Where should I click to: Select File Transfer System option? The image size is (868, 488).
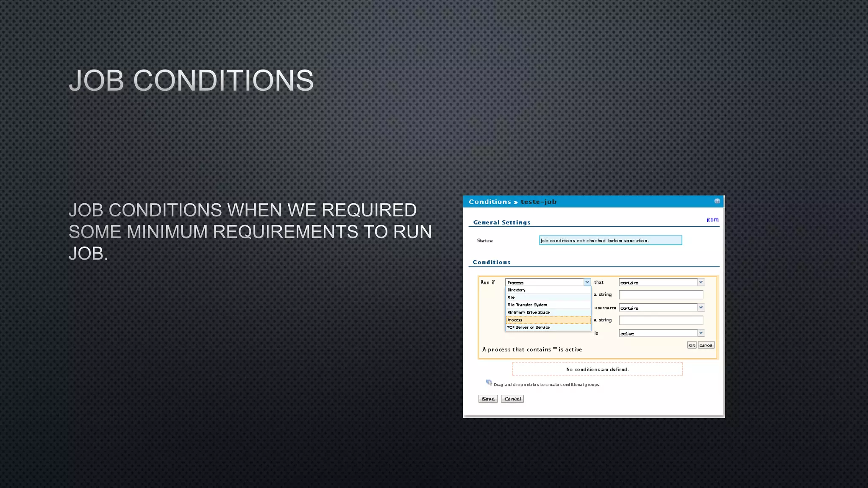point(548,305)
